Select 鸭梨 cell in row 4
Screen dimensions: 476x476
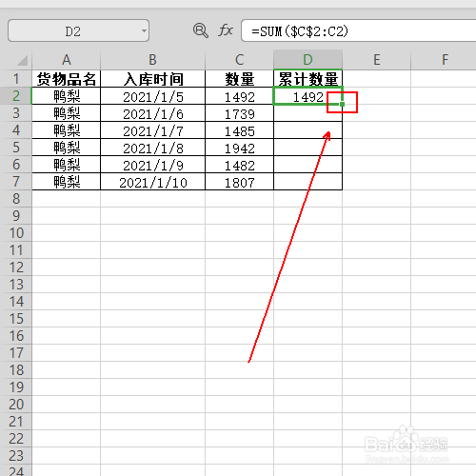pos(67,130)
